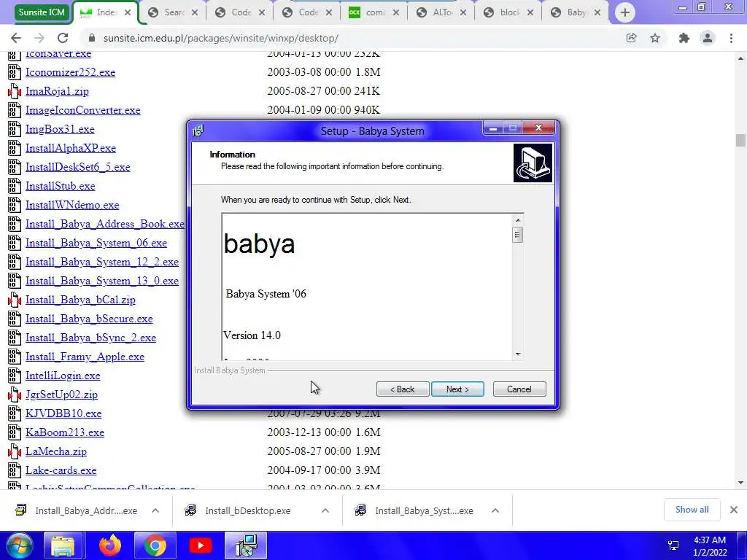The width and height of the screenshot is (747, 560).
Task: Launch Firefox from taskbar
Action: click(x=110, y=545)
